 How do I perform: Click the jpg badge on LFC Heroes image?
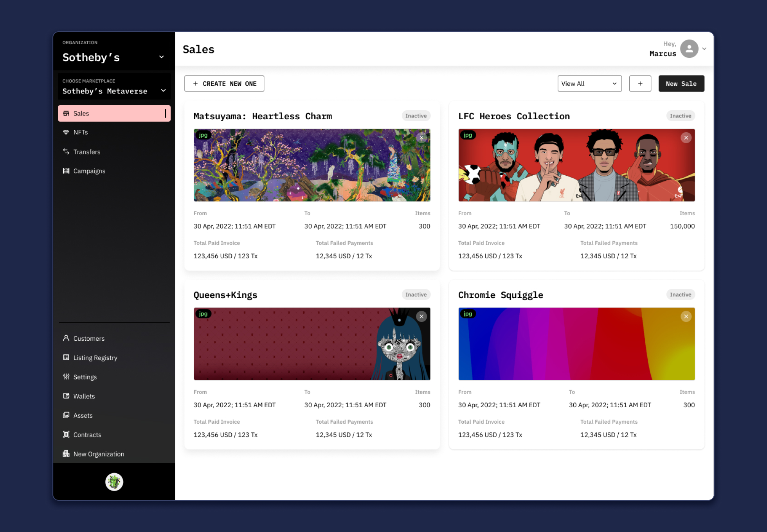(468, 135)
